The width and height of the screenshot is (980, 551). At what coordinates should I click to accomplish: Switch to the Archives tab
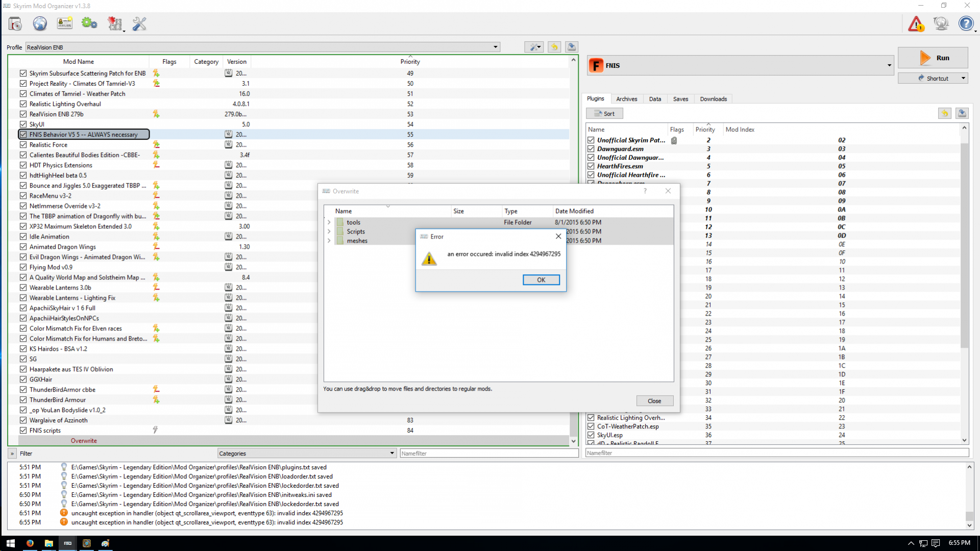pos(626,99)
